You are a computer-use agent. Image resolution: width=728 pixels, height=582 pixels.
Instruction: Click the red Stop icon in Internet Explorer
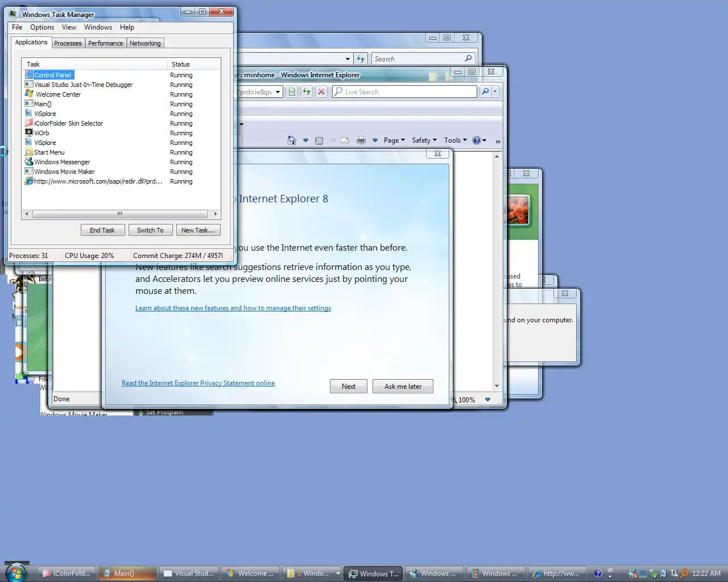tap(321, 92)
